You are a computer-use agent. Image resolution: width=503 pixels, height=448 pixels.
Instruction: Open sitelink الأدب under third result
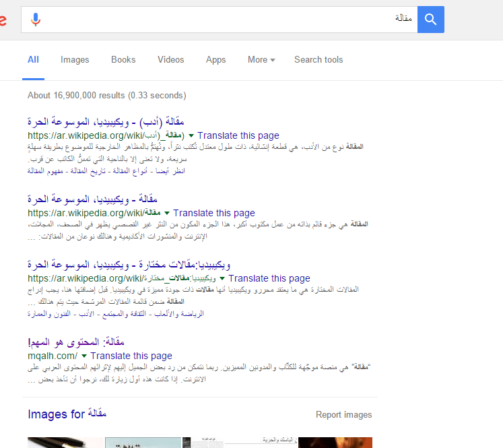pyautogui.click(x=87, y=314)
